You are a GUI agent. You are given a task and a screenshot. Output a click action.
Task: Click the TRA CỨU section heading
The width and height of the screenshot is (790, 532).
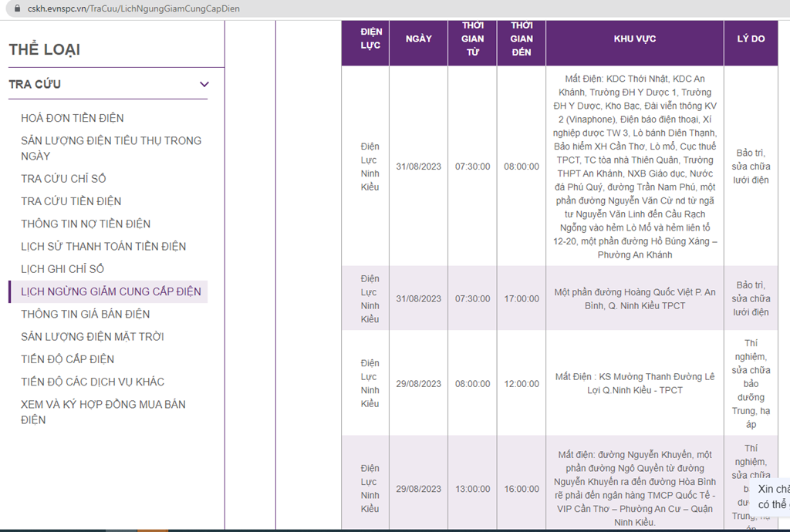[x=35, y=84]
